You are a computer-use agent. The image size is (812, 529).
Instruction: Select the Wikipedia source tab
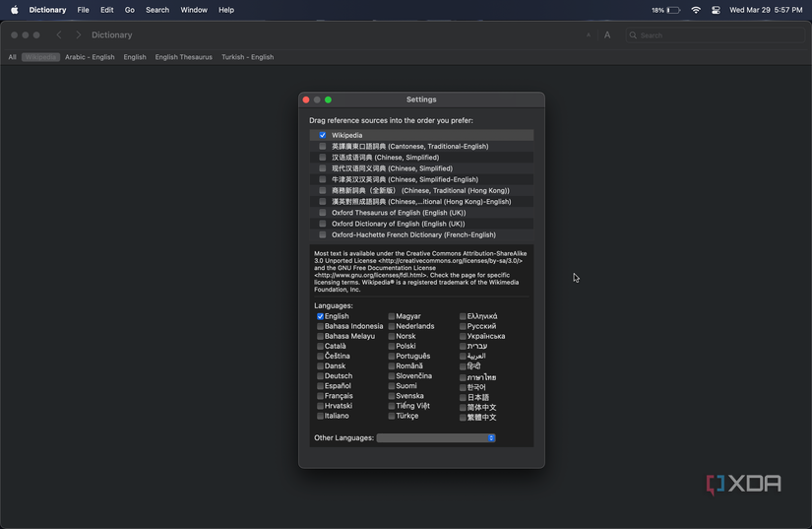(x=41, y=57)
